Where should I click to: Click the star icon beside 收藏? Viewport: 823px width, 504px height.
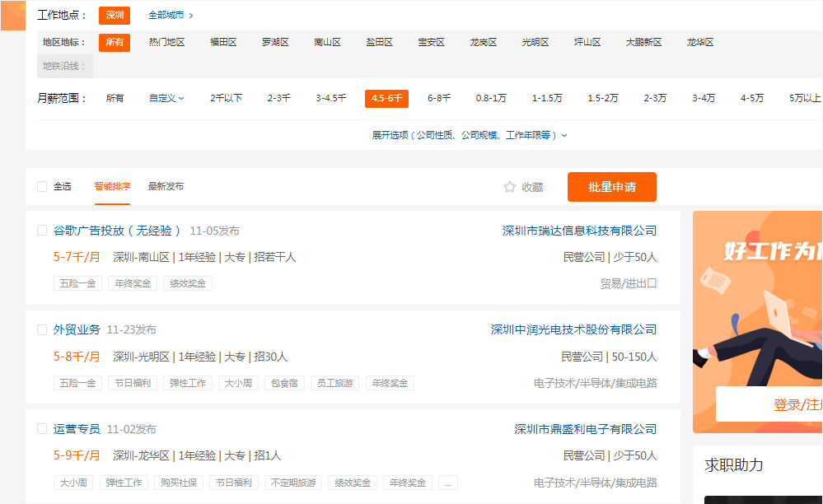(509, 186)
